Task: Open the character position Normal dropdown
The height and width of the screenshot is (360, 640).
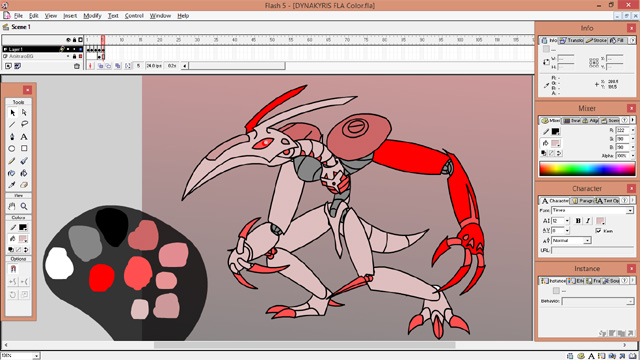Action: (587, 240)
